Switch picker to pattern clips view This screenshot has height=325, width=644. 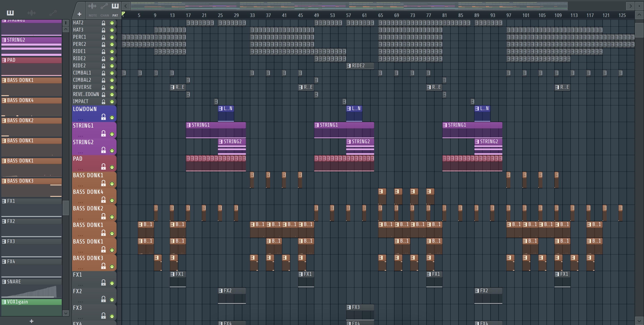click(10, 13)
